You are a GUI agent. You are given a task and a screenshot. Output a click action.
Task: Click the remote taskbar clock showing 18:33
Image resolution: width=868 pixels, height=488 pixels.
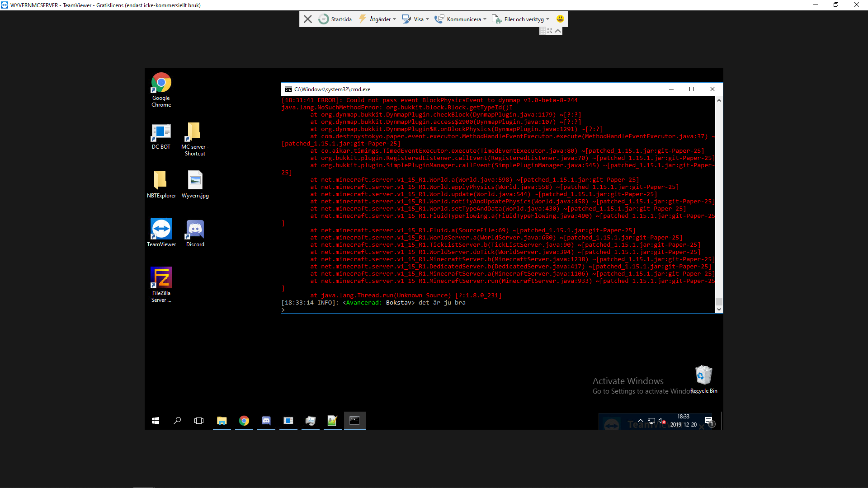[x=683, y=421]
